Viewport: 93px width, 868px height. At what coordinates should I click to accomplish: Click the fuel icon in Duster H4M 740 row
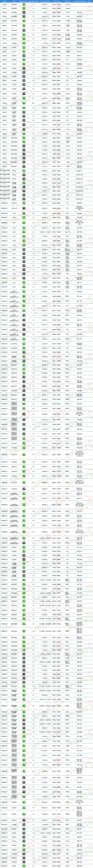24,39
